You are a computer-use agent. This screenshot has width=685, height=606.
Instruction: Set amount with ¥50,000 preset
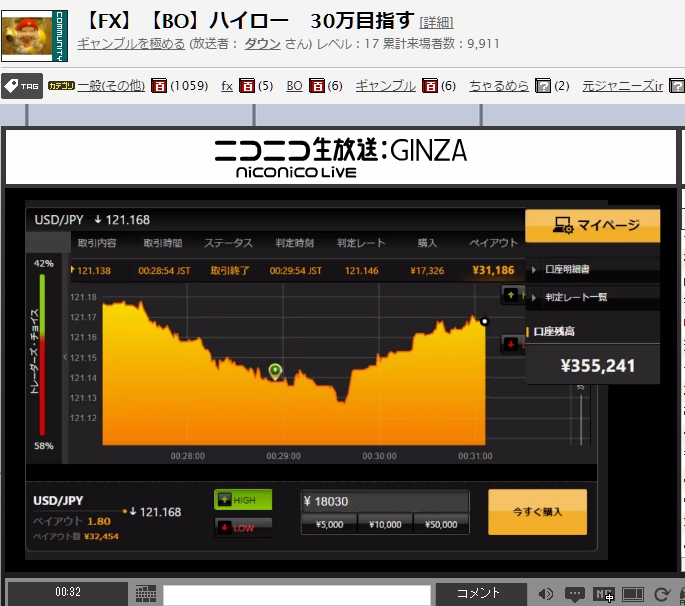441,524
